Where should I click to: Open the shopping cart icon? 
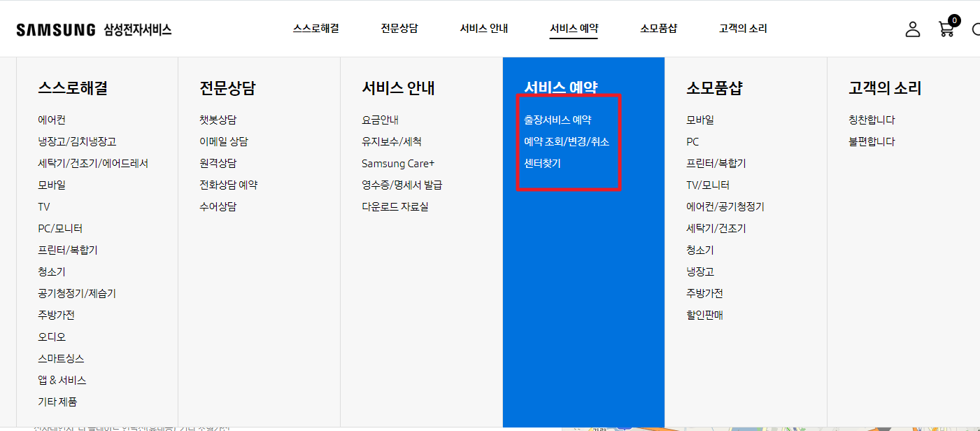946,29
